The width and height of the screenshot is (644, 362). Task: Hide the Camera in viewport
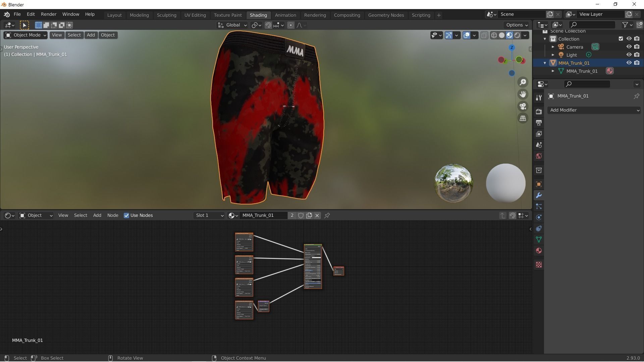629,47
